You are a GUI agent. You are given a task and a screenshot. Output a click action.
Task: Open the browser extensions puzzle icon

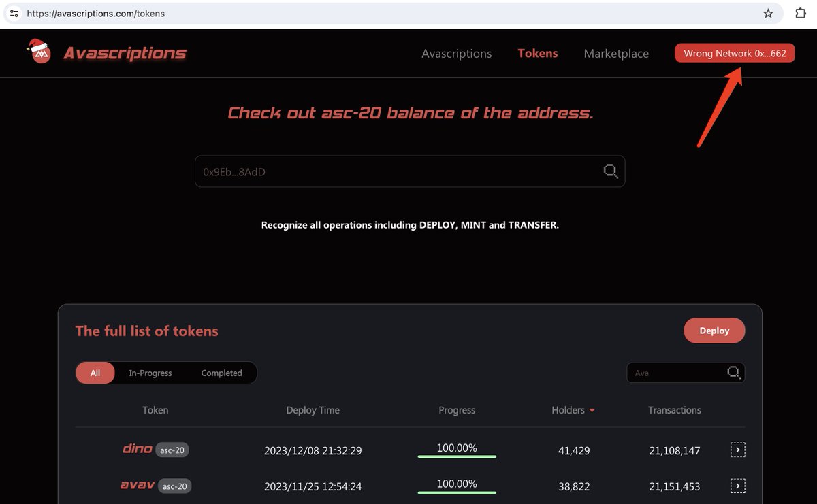(x=801, y=13)
